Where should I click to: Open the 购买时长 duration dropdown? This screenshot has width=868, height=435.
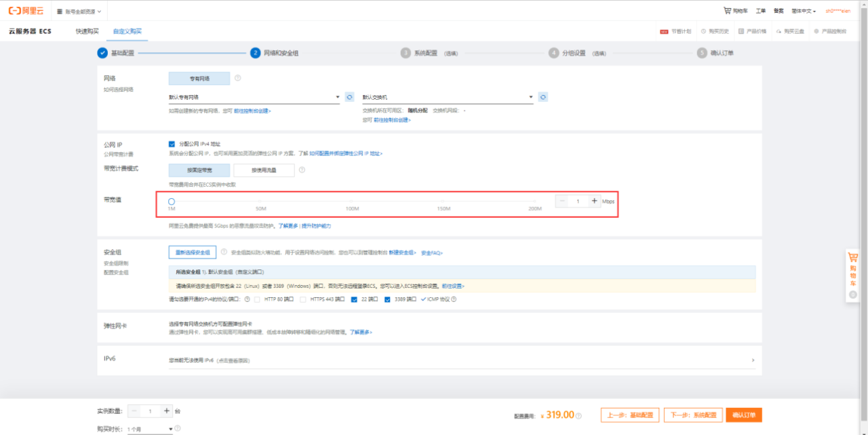click(x=150, y=429)
